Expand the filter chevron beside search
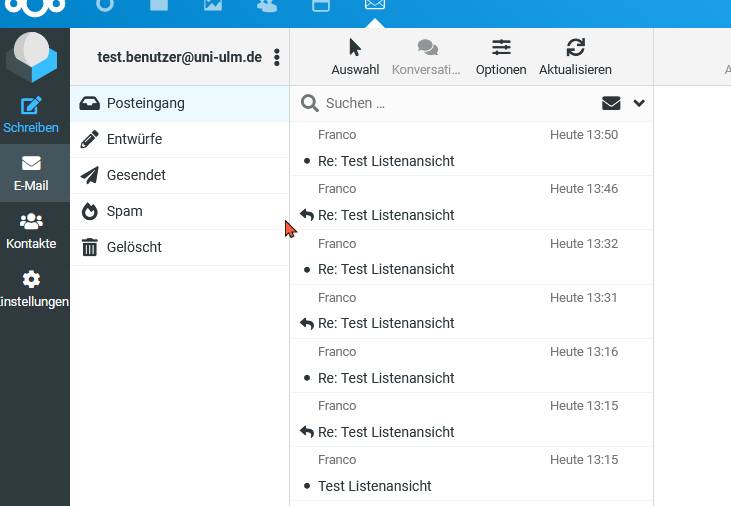This screenshot has width=731, height=506. [639, 103]
